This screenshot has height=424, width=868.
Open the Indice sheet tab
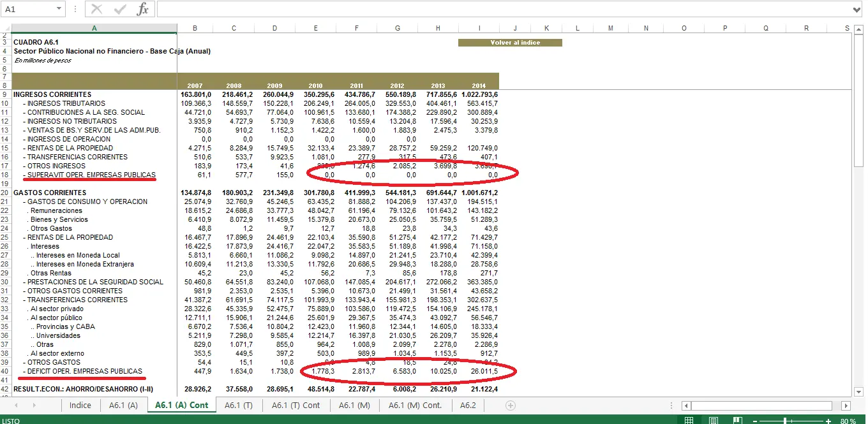(80, 406)
